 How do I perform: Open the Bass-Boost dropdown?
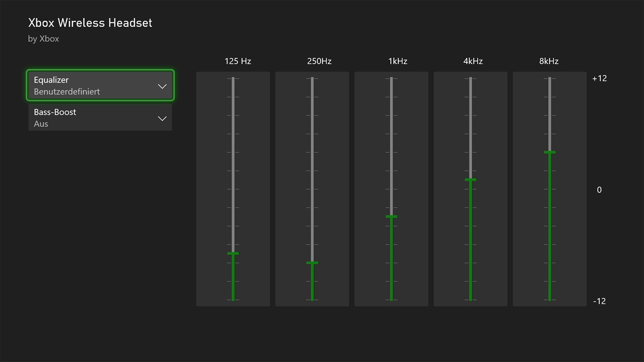tap(100, 118)
